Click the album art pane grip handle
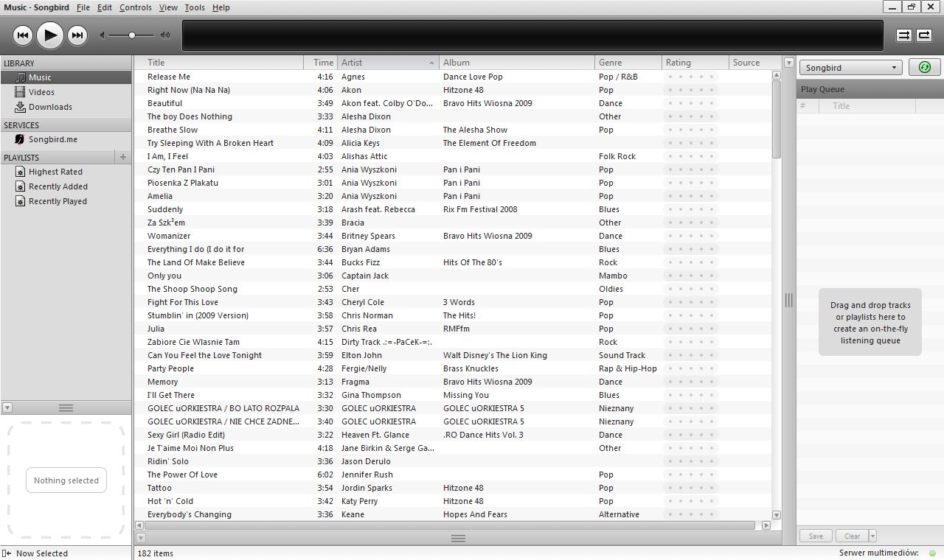The width and height of the screenshot is (944, 560). [66, 407]
